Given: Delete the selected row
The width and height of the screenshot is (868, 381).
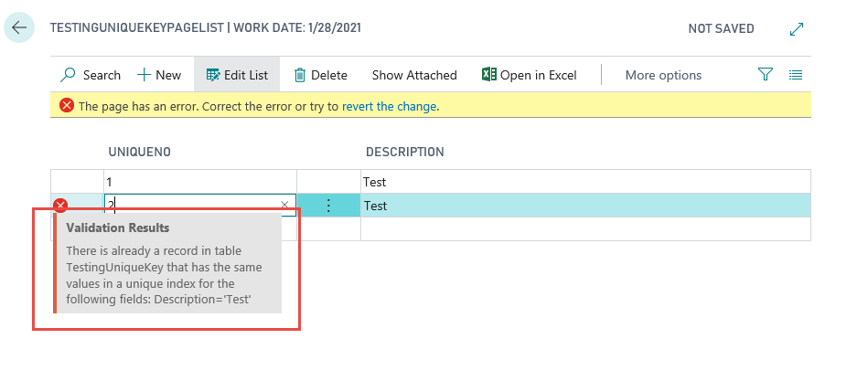Looking at the screenshot, I should tap(320, 75).
